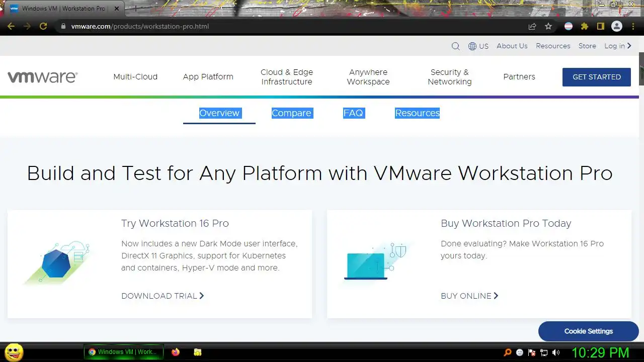Open Cookie Settings button
This screenshot has width=644, height=362.
coord(589,331)
